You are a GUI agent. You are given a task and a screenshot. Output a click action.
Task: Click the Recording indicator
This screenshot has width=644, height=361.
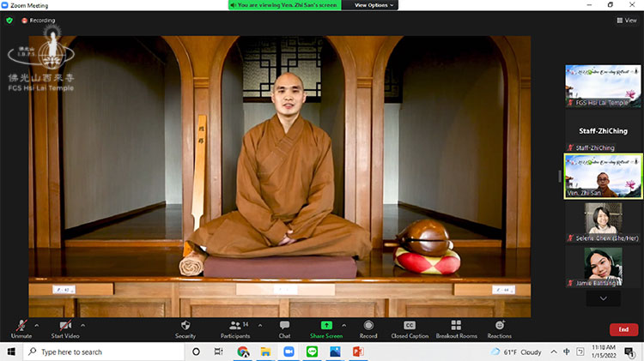pos(38,20)
